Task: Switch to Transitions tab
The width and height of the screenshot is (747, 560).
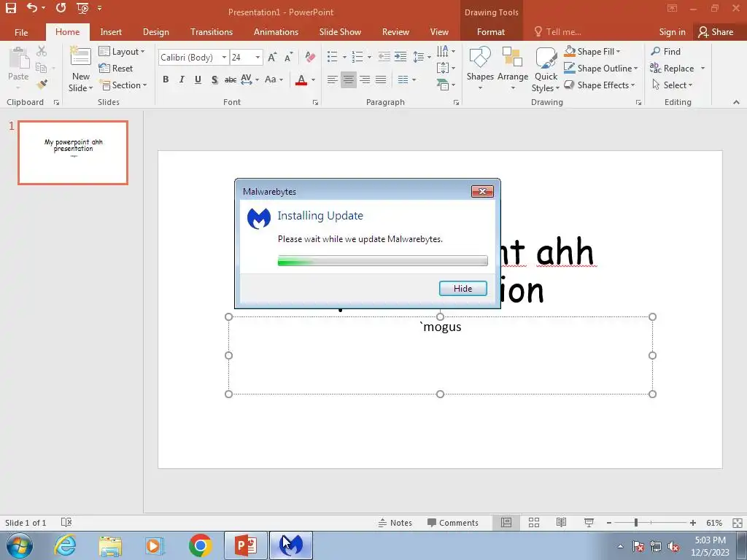Action: click(x=212, y=32)
